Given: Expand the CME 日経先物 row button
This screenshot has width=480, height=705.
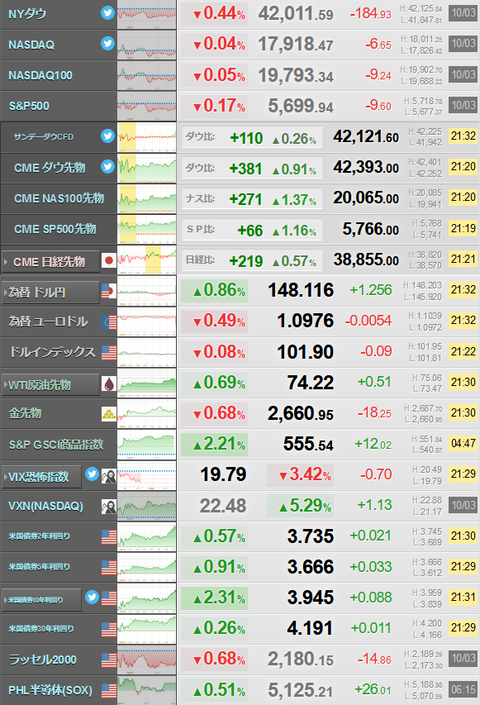Looking at the screenshot, I should 51,261.
